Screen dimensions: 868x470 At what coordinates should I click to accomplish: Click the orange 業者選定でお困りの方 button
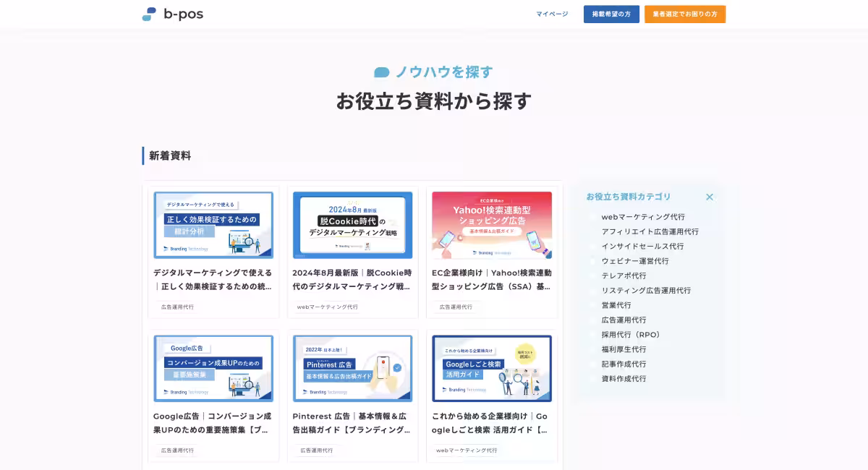click(x=685, y=13)
